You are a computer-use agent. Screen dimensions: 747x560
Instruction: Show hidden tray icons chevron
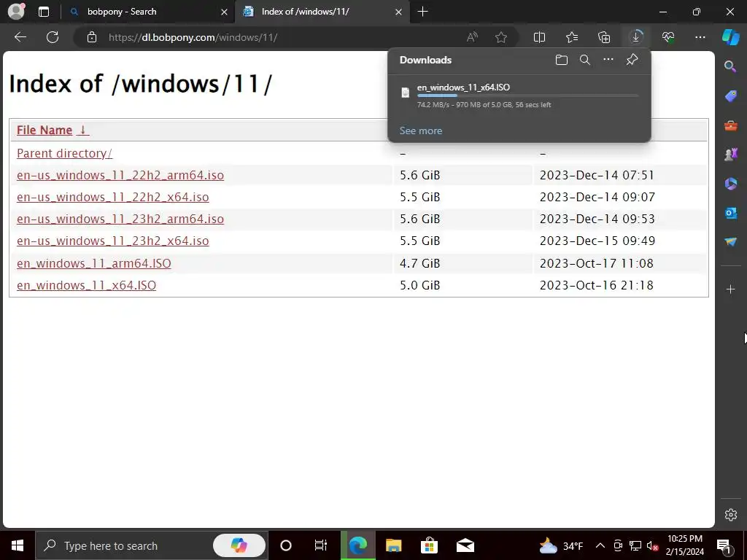pyautogui.click(x=600, y=545)
